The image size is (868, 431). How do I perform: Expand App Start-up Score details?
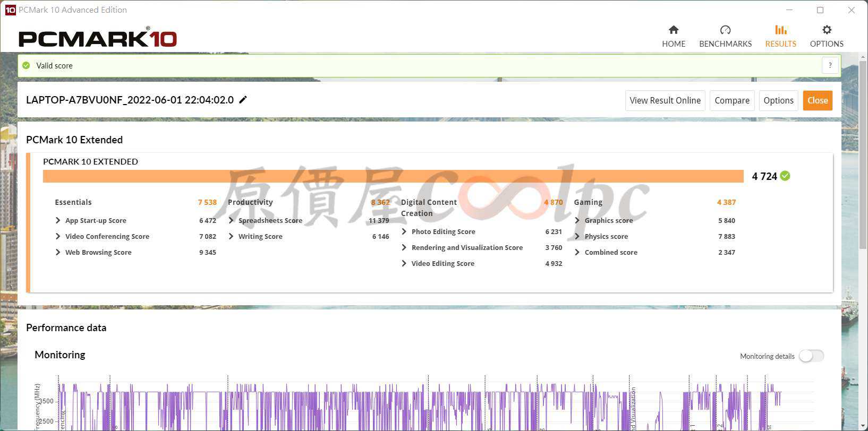58,220
